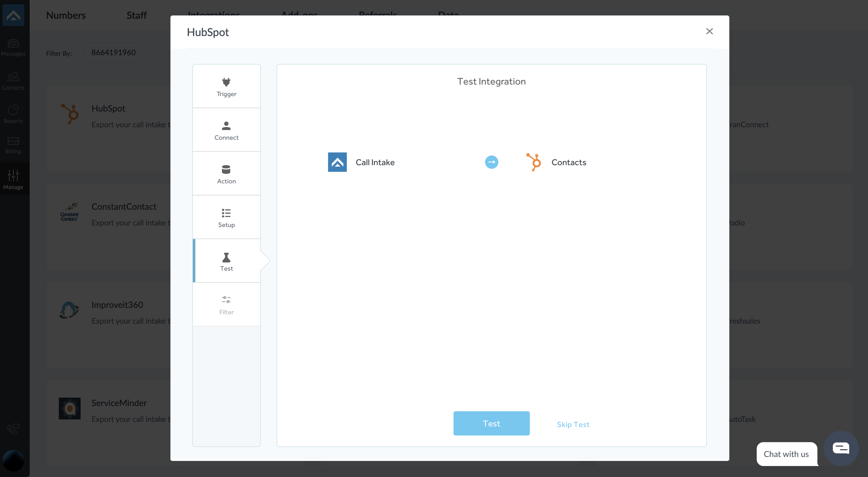Open the Filter step
This screenshot has width=868, height=477.
[226, 305]
